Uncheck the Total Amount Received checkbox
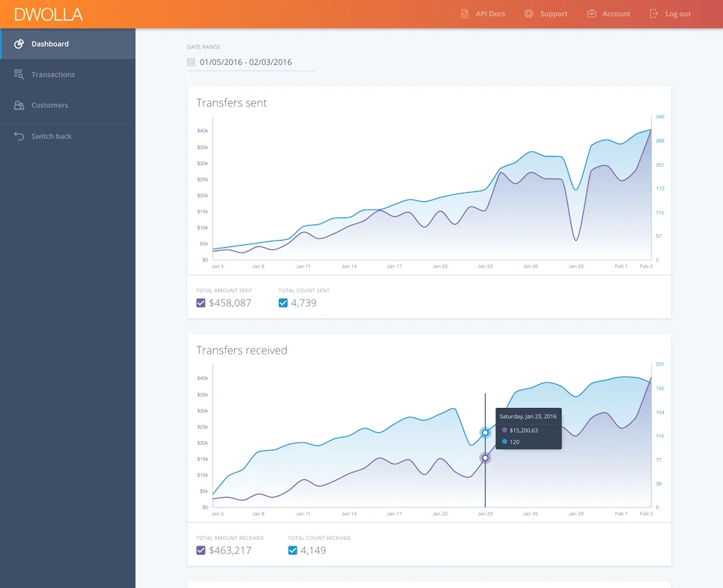 pos(201,550)
